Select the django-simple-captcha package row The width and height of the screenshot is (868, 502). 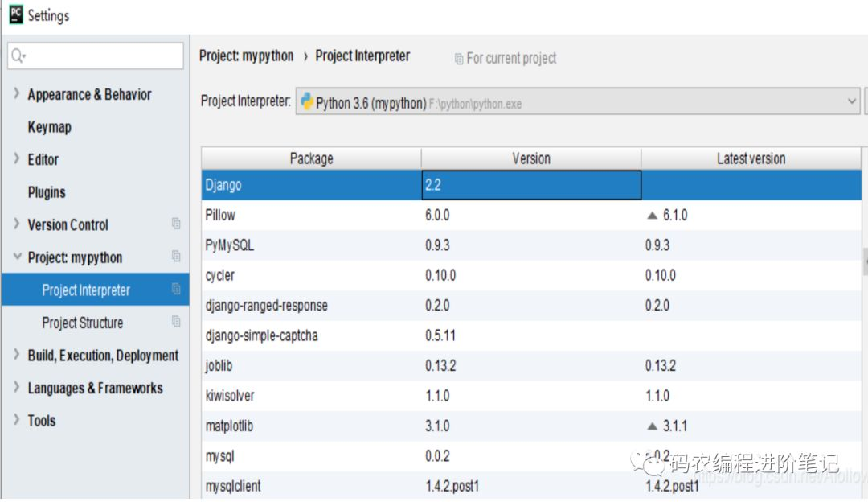point(262,335)
